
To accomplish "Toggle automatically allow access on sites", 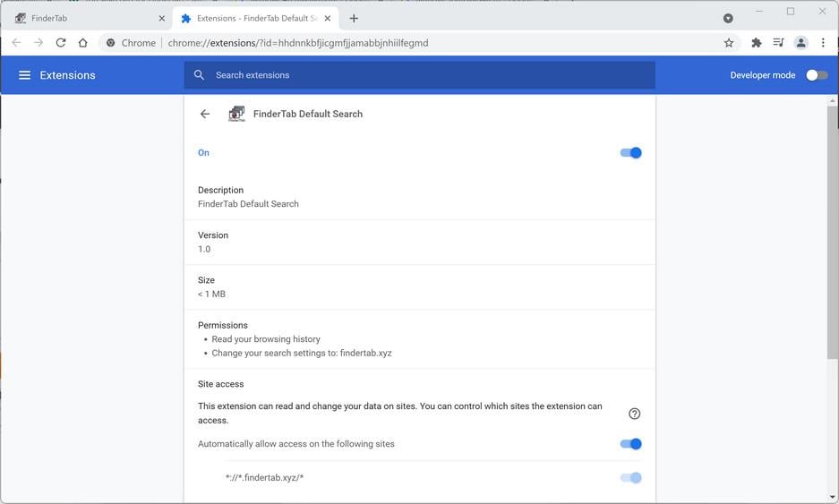I will click(x=631, y=444).
